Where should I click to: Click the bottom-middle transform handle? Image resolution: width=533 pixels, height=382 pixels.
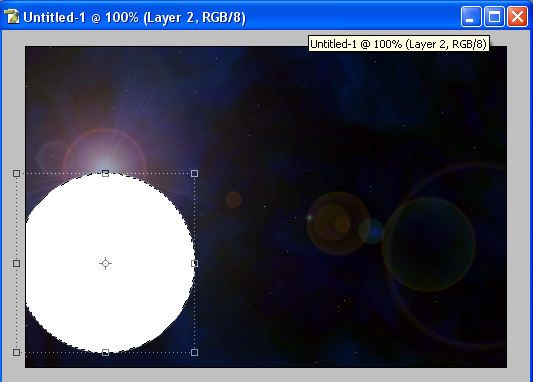click(105, 352)
